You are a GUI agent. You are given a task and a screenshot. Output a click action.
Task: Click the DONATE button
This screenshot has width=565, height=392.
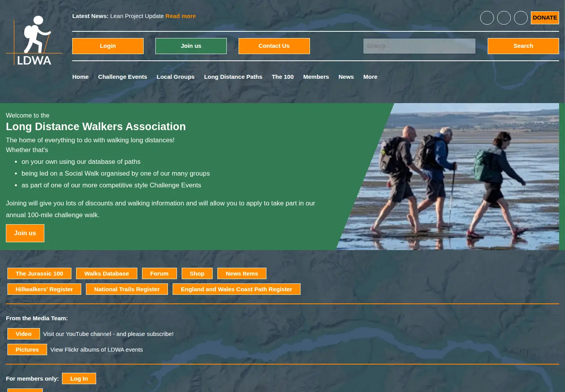545,18
